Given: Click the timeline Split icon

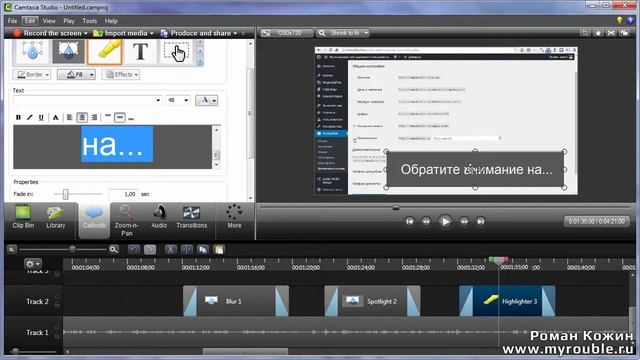Looking at the screenshot, I should click(187, 249).
